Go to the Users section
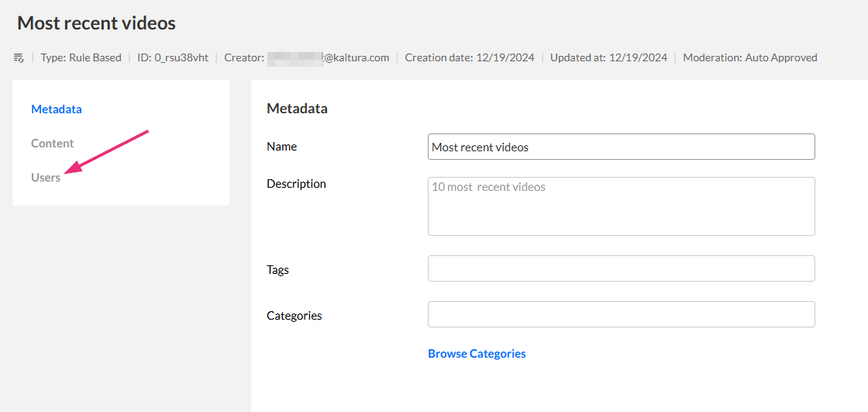This screenshot has height=412, width=868. [46, 178]
